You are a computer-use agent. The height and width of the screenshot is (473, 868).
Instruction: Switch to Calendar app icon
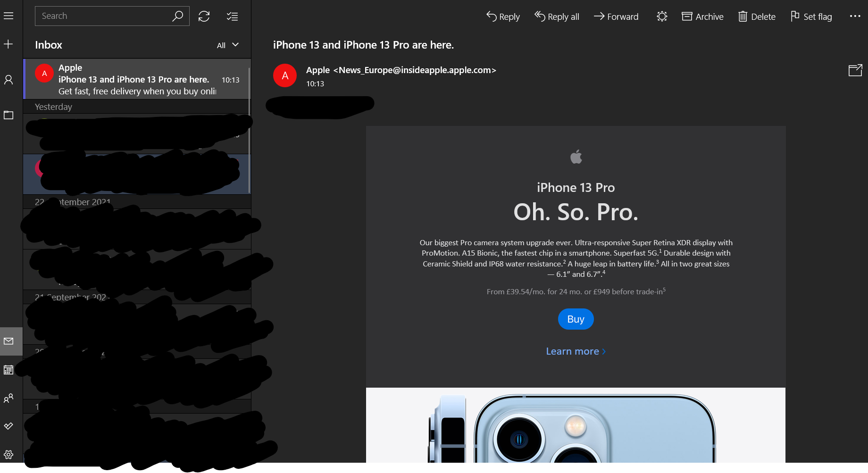pyautogui.click(x=8, y=370)
